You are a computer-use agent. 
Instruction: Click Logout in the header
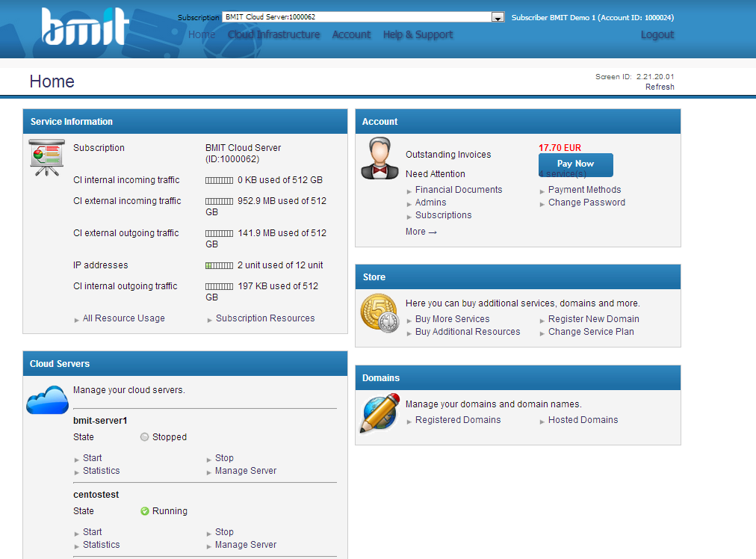coord(657,34)
